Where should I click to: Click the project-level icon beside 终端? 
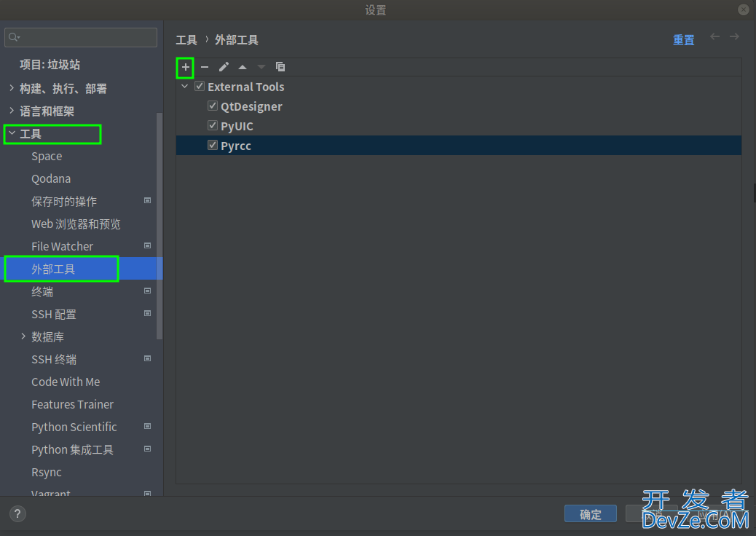tap(148, 291)
